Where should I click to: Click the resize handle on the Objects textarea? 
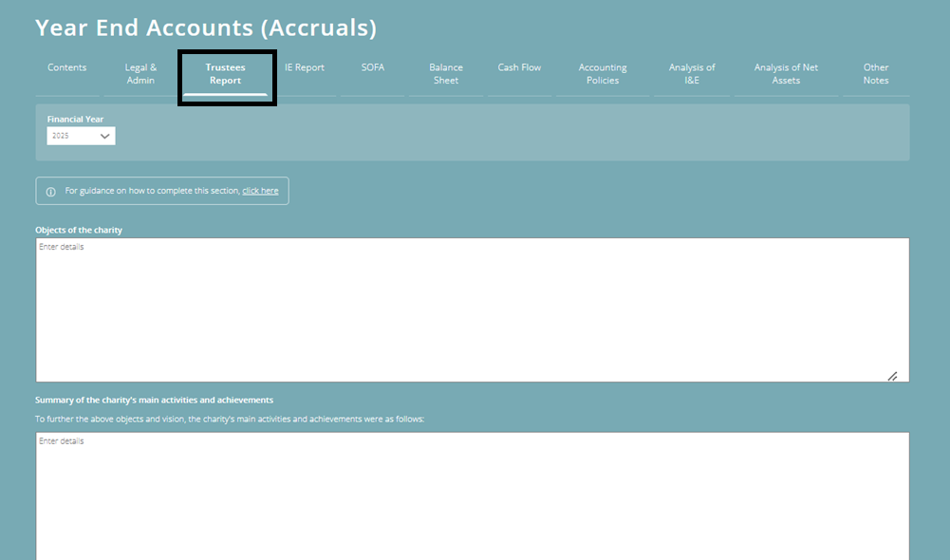tap(893, 376)
